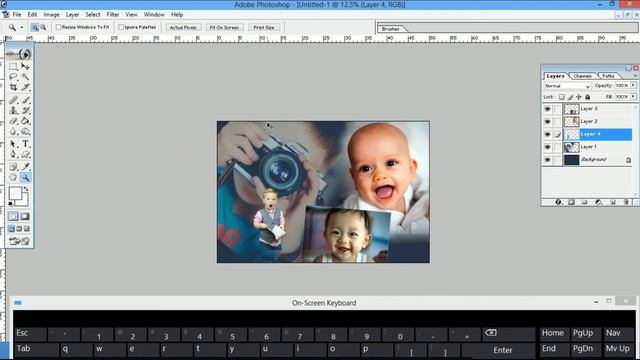Click the Actual Pixels button
Image resolution: width=640 pixels, height=360 pixels.
(183, 27)
